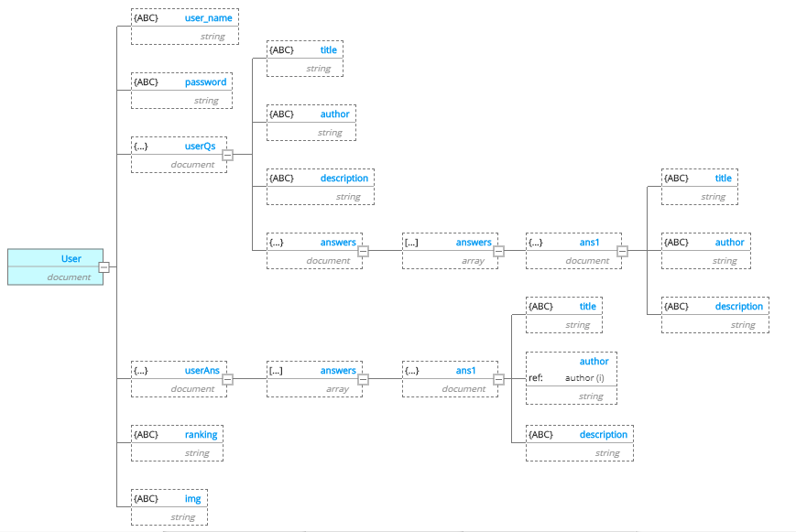Collapse the User root document node
This screenshot has height=532, width=796.
pos(104,267)
